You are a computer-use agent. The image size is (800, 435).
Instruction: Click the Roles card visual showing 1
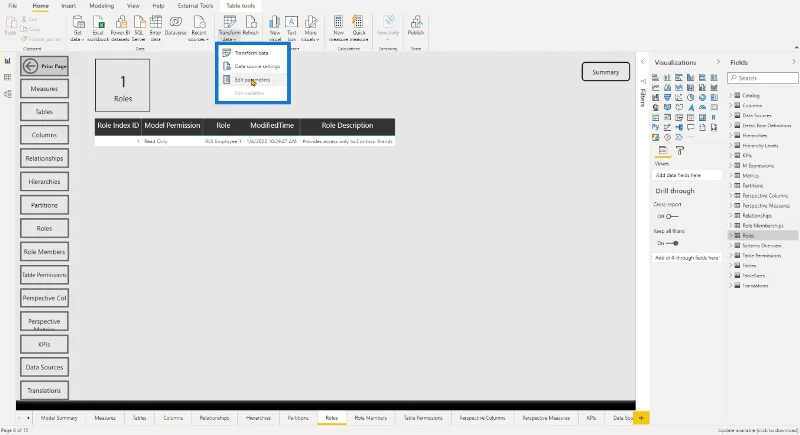click(122, 85)
